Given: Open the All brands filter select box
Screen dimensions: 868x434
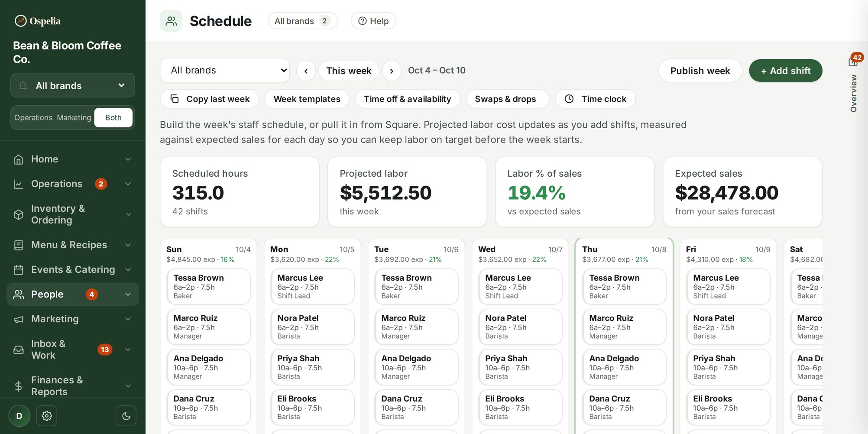Looking at the screenshot, I should [225, 70].
